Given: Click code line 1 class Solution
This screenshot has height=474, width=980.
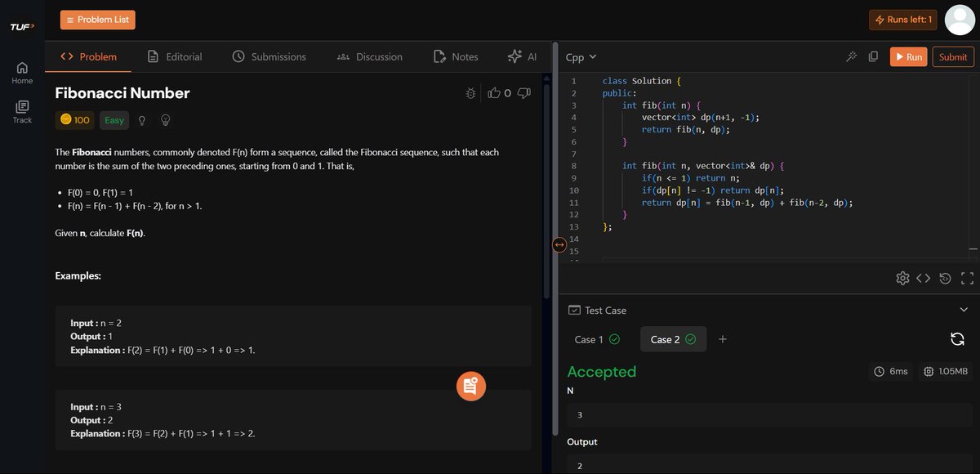Looking at the screenshot, I should [641, 81].
